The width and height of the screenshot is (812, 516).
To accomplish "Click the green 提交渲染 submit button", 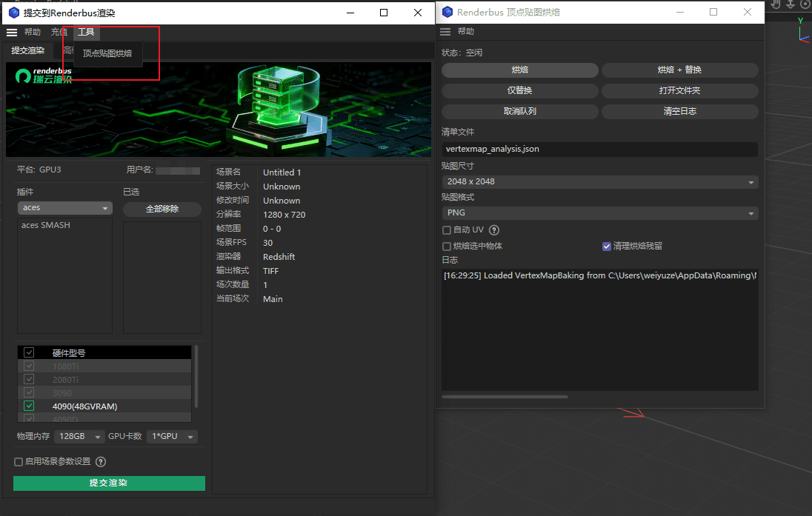I will click(x=109, y=483).
